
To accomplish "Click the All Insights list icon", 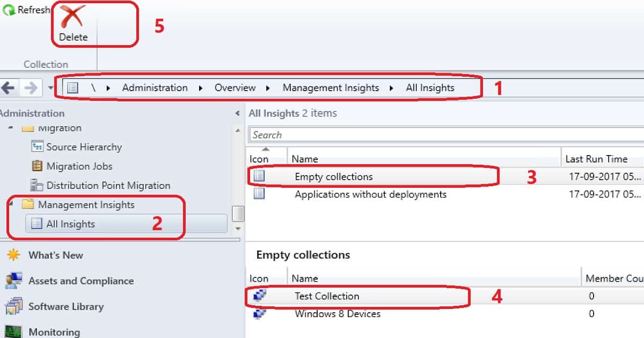I will [36, 224].
